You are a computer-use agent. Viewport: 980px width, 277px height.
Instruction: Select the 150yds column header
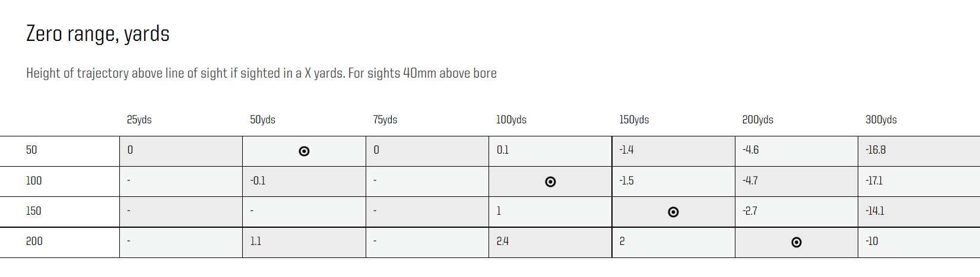tap(634, 120)
